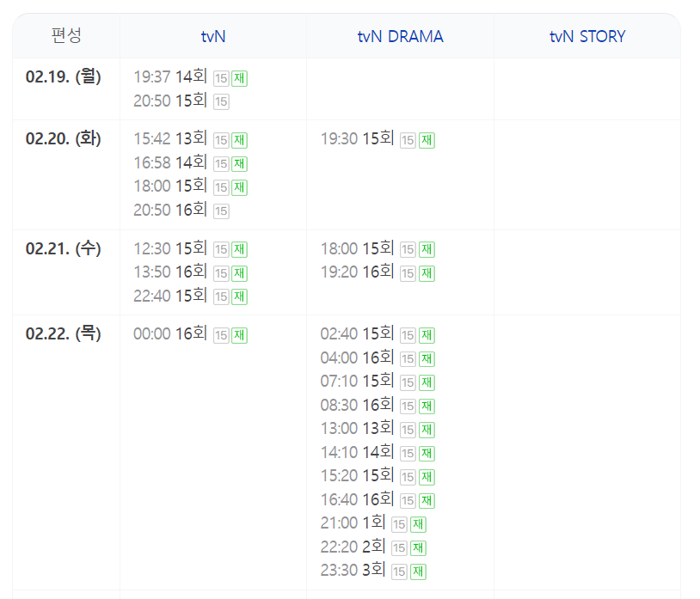Image resolution: width=700 pixels, height=599 pixels.
Task: Open the tvN channel link
Action: [x=213, y=37]
